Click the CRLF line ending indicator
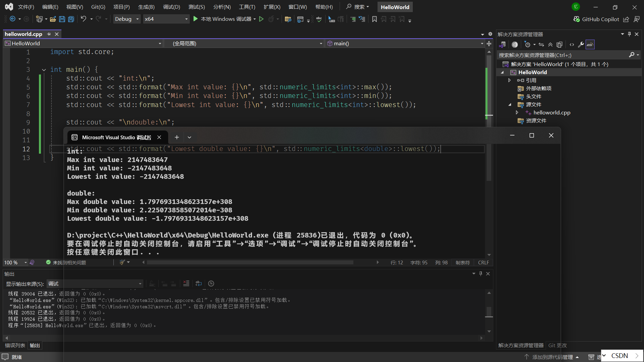 pyautogui.click(x=483, y=263)
